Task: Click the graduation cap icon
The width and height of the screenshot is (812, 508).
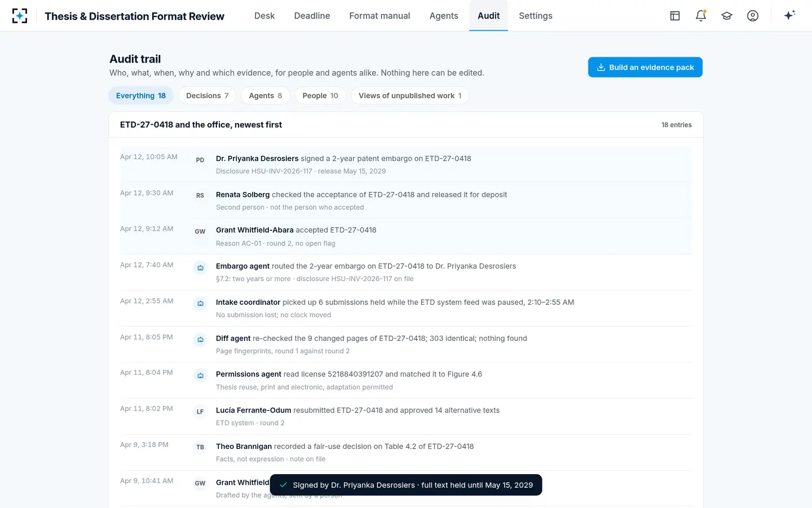Action: pyautogui.click(x=727, y=16)
